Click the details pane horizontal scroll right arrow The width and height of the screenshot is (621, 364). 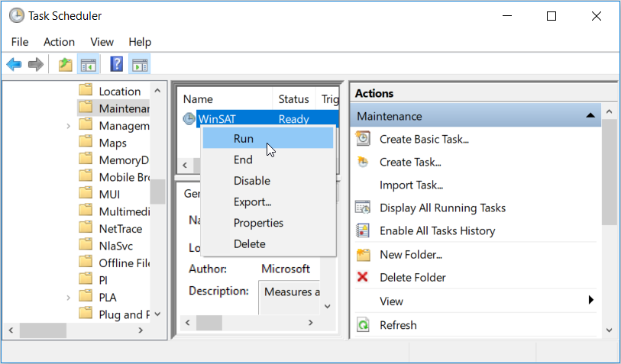pos(310,323)
